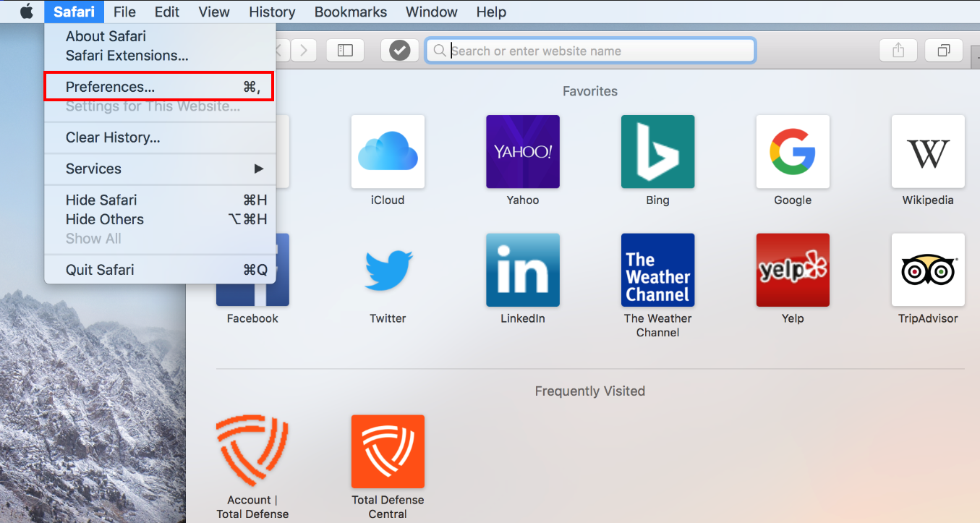This screenshot has width=980, height=523.
Task: Go forward with the forward arrow
Action: point(304,51)
